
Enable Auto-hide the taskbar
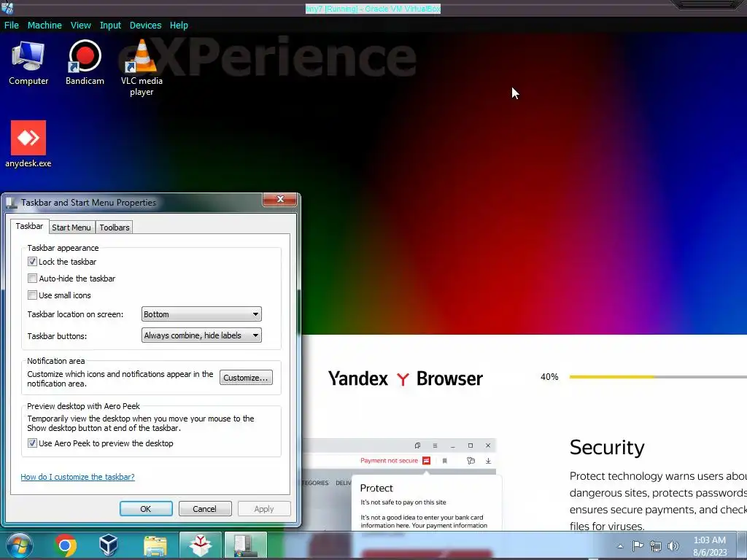coord(32,278)
